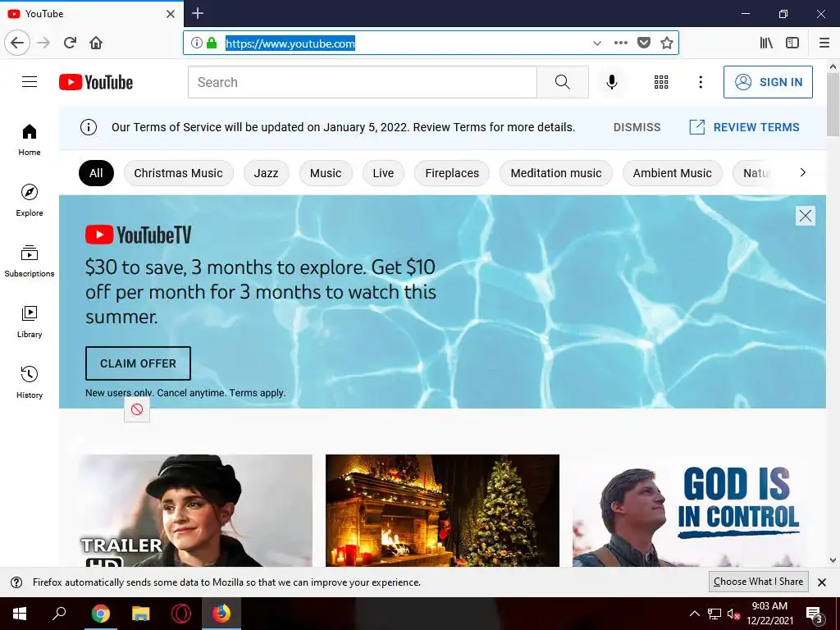Open the Firefox hamburger application menu

coord(824,43)
